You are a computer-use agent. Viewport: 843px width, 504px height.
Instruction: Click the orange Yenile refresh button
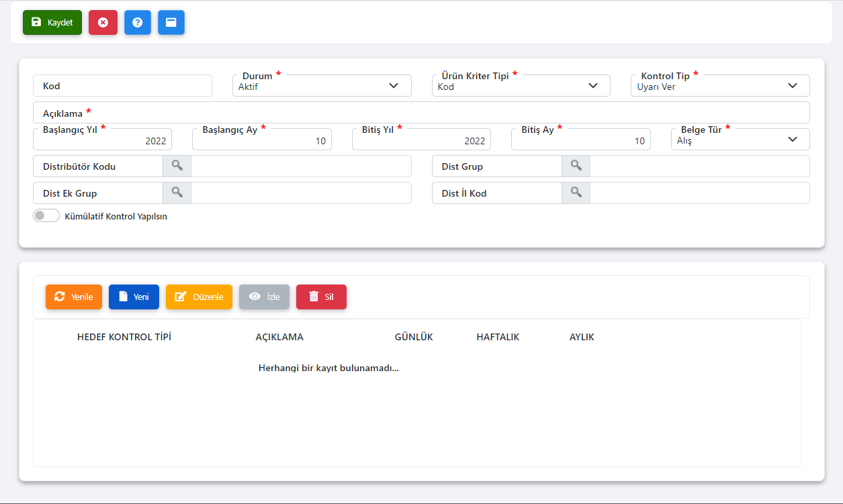pyautogui.click(x=74, y=297)
